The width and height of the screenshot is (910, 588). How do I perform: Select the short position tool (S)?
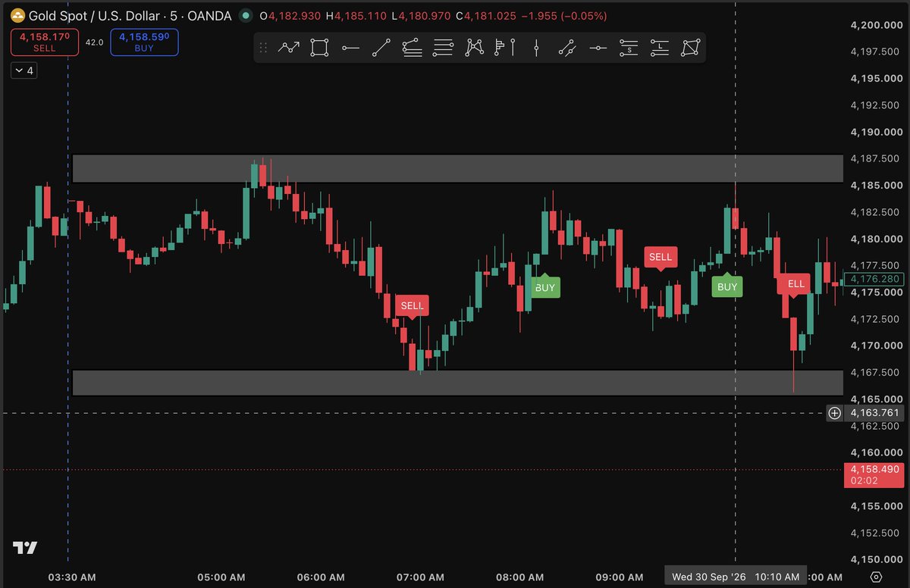[x=629, y=48]
